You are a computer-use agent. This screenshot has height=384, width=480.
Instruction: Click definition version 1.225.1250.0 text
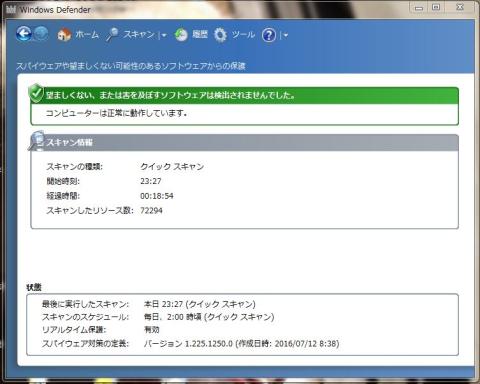[242, 343]
